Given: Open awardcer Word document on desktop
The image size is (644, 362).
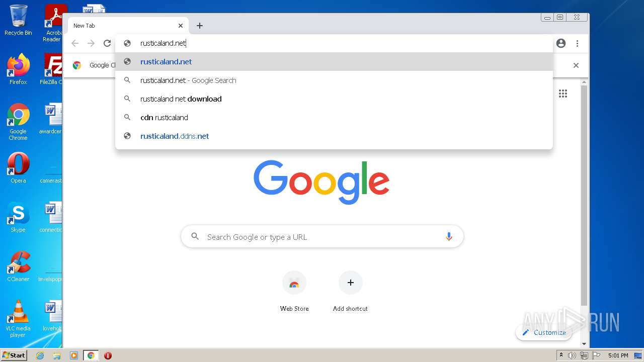Looking at the screenshot, I should [x=51, y=119].
